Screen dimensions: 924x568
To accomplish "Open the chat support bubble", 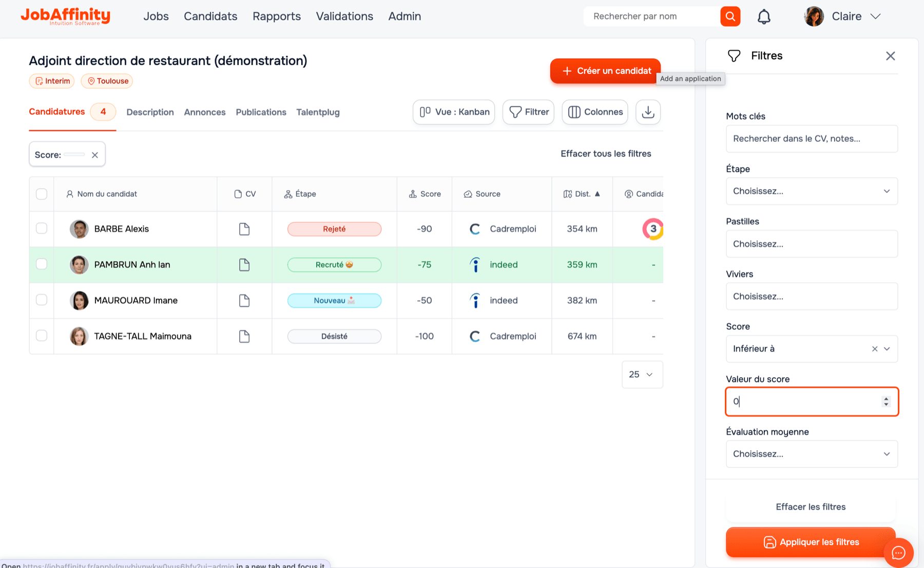I will coord(898,553).
